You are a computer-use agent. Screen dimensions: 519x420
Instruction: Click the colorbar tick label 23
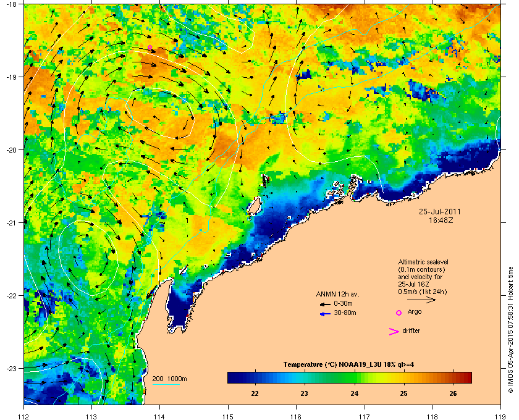[x=304, y=393]
